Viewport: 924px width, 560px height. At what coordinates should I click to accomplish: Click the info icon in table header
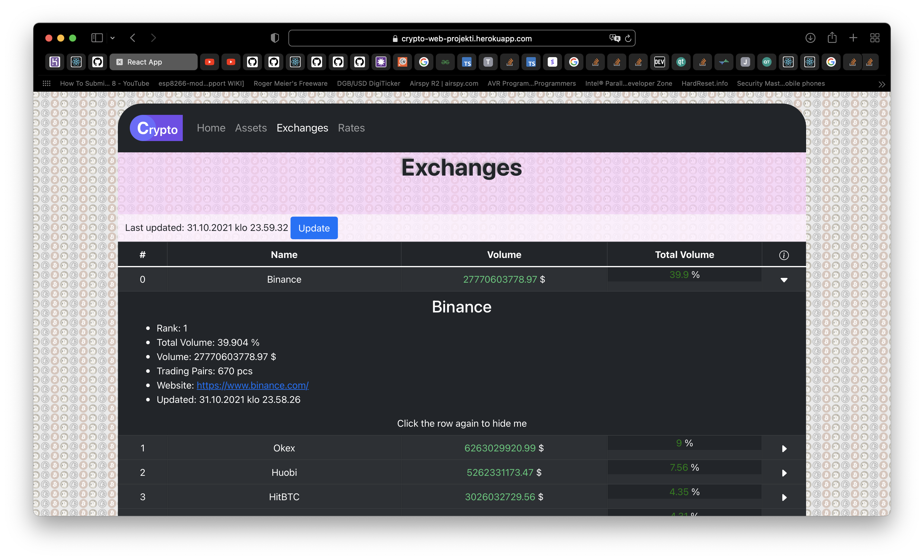click(784, 255)
